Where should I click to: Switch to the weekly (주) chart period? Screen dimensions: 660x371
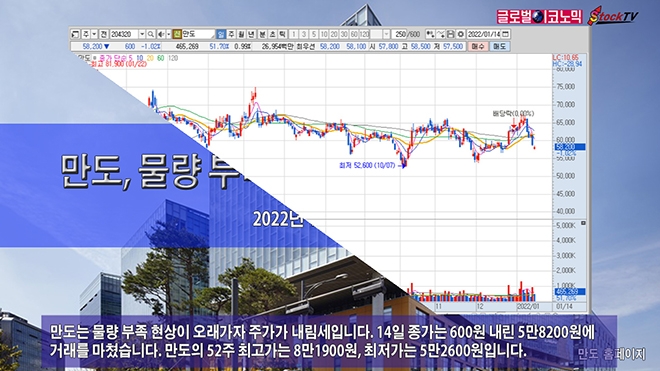coord(231,34)
